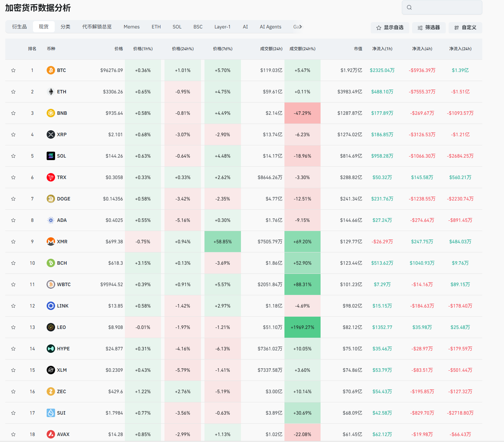504x442 pixels.
Task: Click the 显示自选 button
Action: pos(390,27)
